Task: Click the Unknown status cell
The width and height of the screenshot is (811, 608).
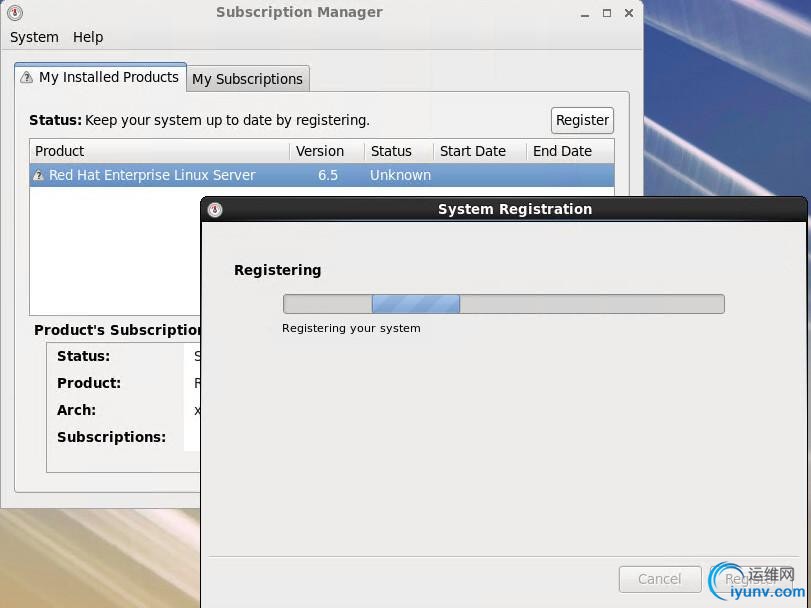Action: coord(400,175)
